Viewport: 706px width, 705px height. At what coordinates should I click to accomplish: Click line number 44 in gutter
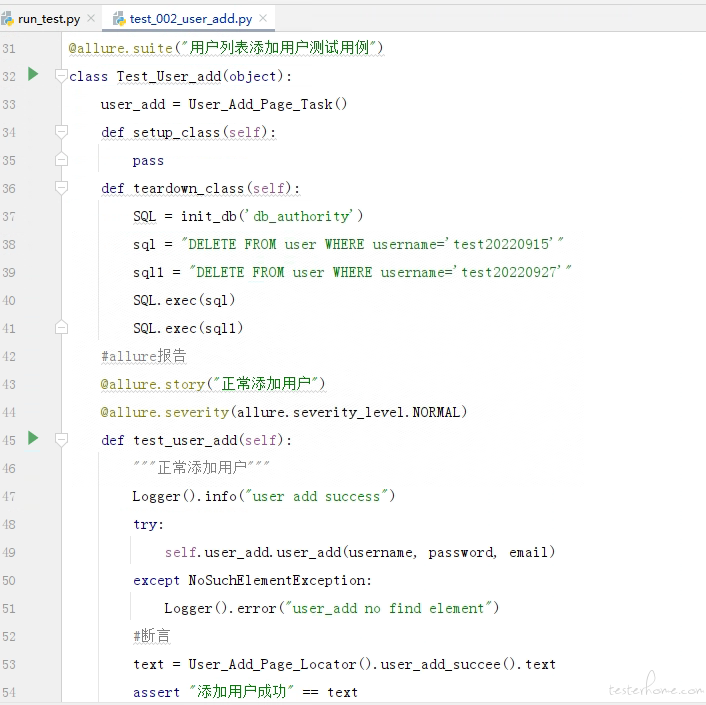9,412
